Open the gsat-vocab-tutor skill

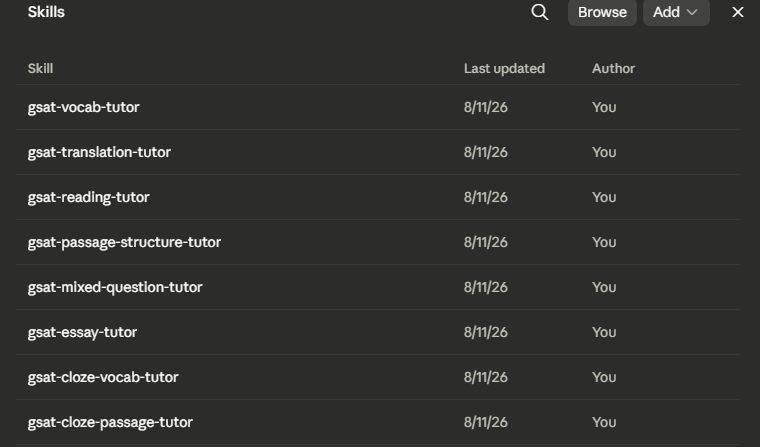tap(378, 107)
